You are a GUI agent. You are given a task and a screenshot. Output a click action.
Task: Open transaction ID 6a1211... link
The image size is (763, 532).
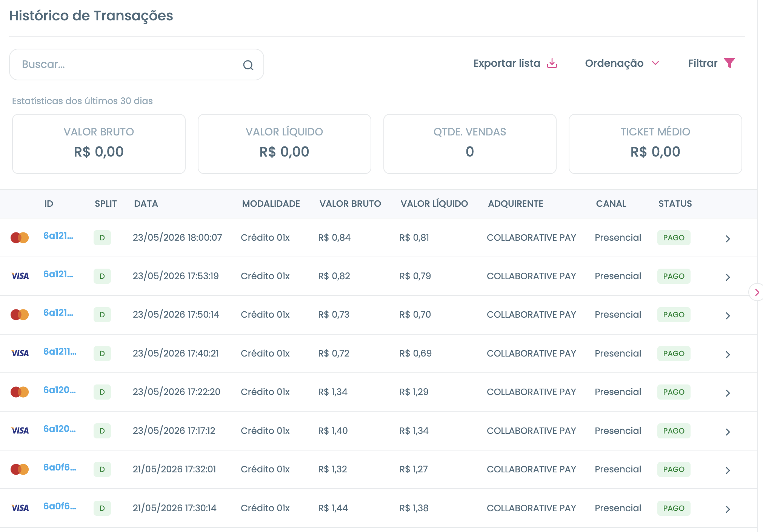(x=60, y=352)
